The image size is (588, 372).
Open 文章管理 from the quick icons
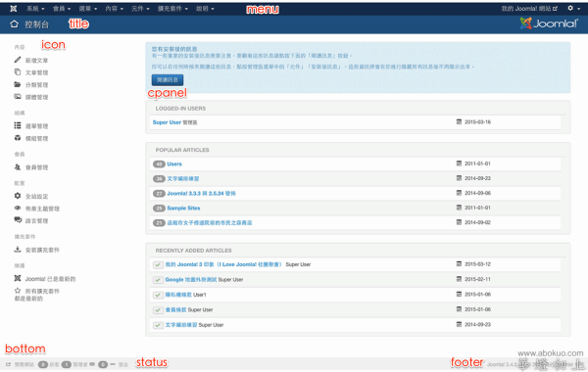36,72
